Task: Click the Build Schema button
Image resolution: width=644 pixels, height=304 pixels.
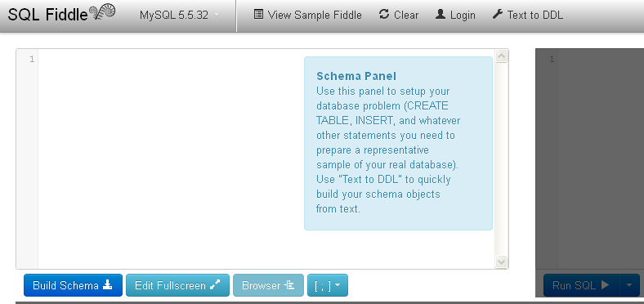Action: coord(73,285)
